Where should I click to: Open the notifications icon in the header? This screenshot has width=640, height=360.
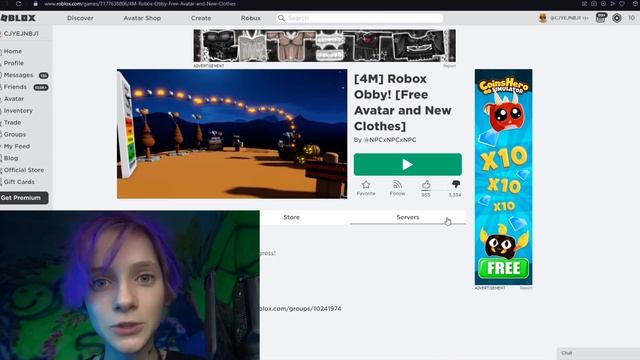[x=601, y=18]
